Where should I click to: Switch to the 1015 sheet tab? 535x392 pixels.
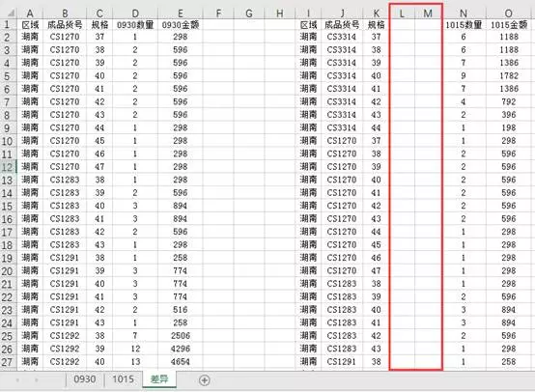[x=124, y=379]
